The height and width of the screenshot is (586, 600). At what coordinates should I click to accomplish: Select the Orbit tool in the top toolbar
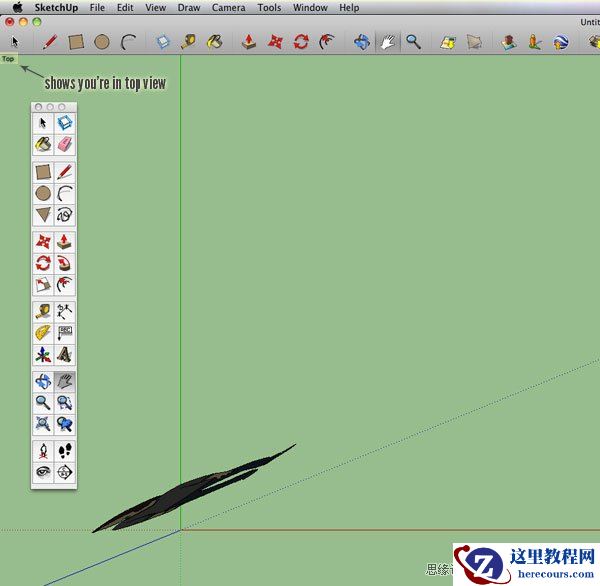coord(362,42)
